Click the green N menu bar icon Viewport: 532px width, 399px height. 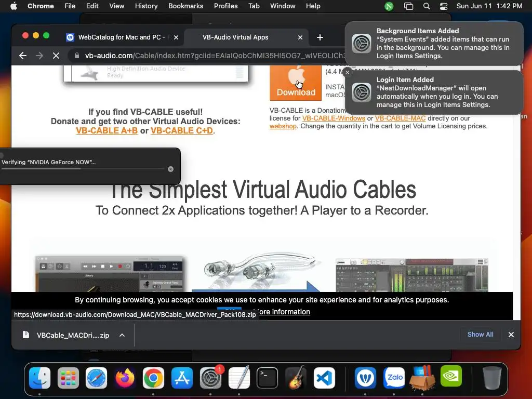click(389, 6)
